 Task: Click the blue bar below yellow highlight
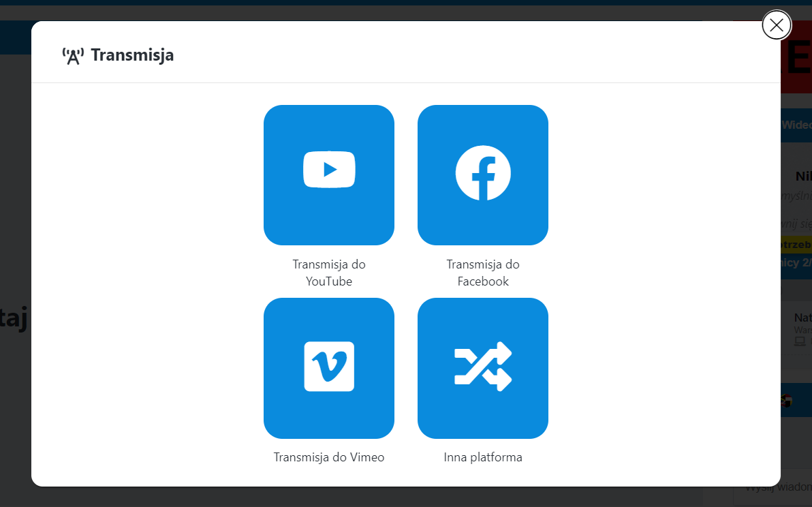(796, 262)
